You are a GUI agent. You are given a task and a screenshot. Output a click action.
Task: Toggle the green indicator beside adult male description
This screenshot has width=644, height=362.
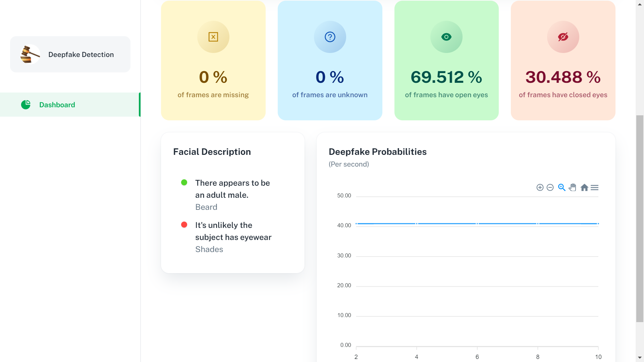pos(184,183)
